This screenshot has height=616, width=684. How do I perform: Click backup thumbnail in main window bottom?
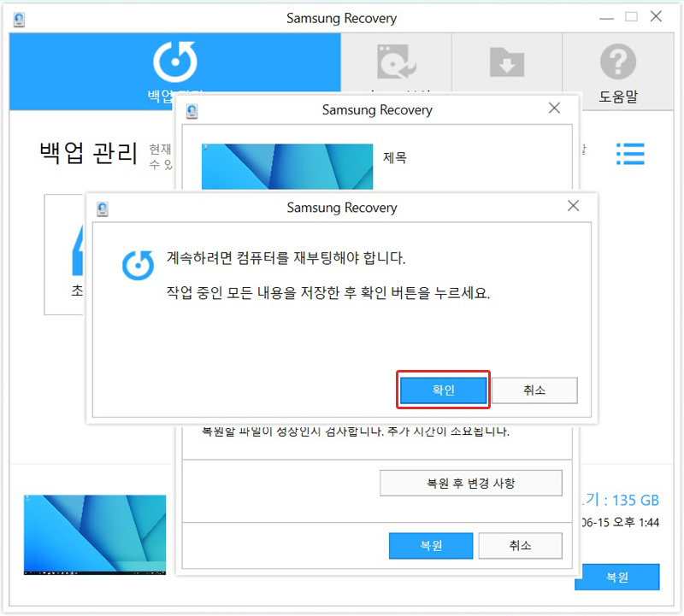(x=95, y=535)
